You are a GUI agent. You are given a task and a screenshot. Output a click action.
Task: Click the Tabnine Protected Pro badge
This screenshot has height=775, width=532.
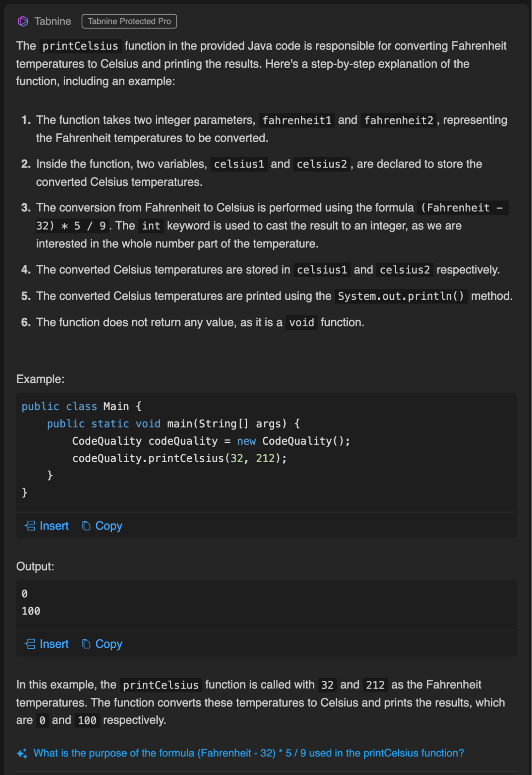click(129, 21)
